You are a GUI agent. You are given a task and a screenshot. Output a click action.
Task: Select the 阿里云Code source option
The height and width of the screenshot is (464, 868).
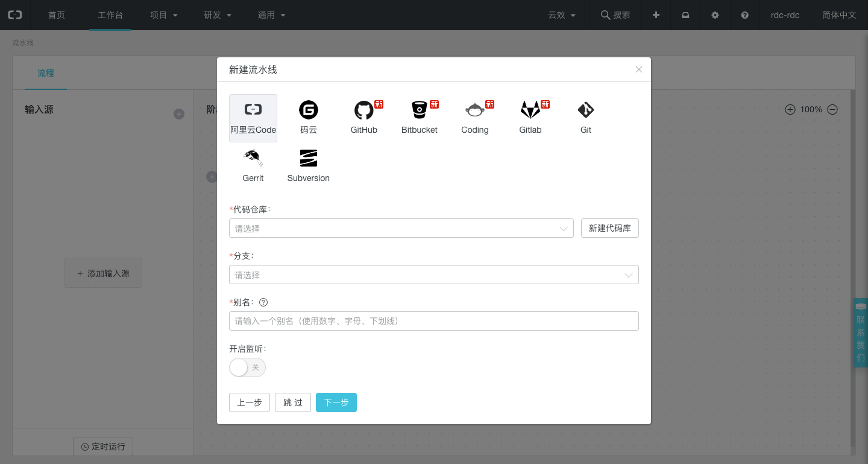(253, 118)
